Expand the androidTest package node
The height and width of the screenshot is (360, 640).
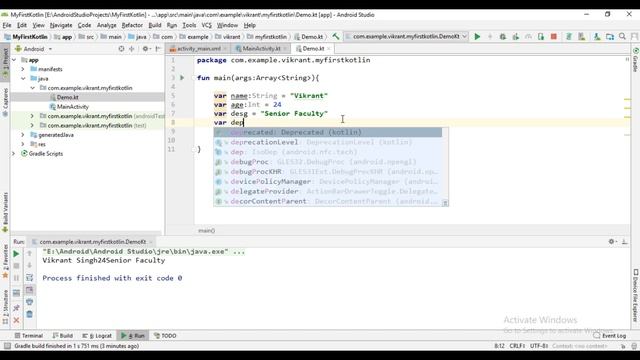32,116
